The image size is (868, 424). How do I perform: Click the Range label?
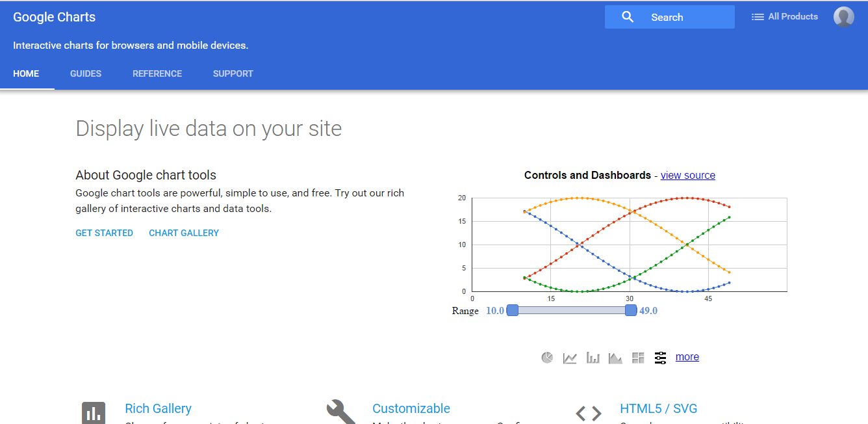[x=465, y=311]
